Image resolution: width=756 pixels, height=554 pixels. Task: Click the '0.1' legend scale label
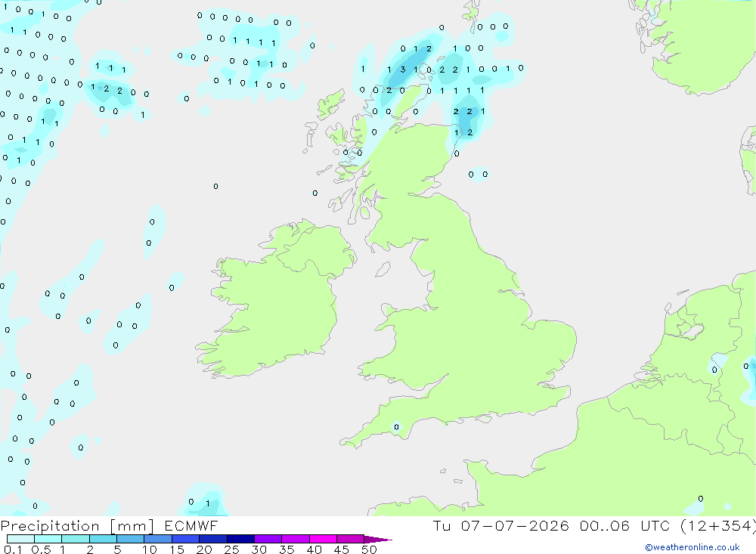pyautogui.click(x=13, y=549)
